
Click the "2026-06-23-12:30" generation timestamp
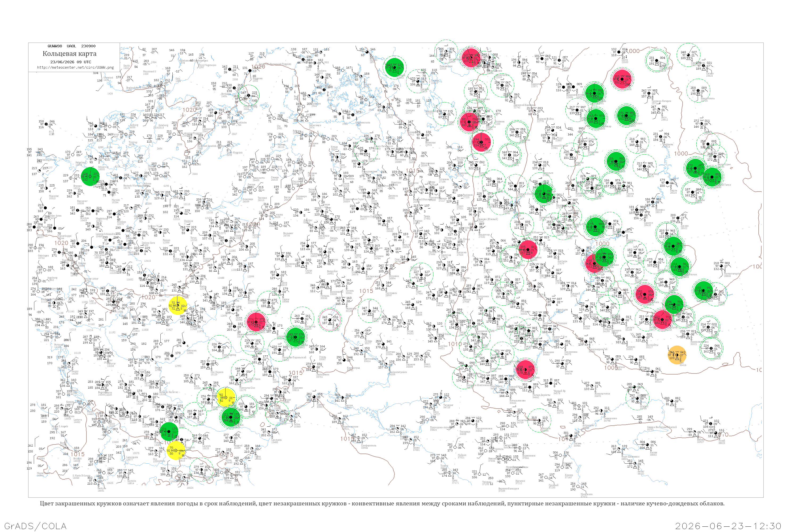[x=728, y=526]
